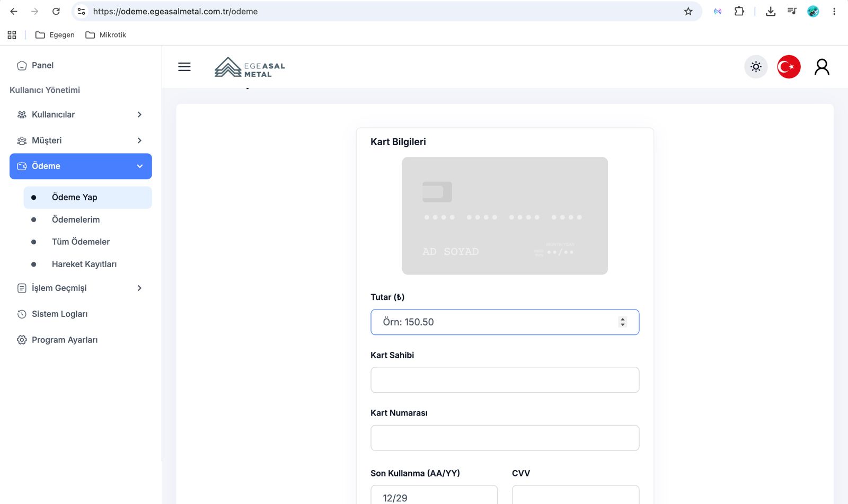Open the user profile icon
This screenshot has height=504, width=848.
pyautogui.click(x=822, y=67)
